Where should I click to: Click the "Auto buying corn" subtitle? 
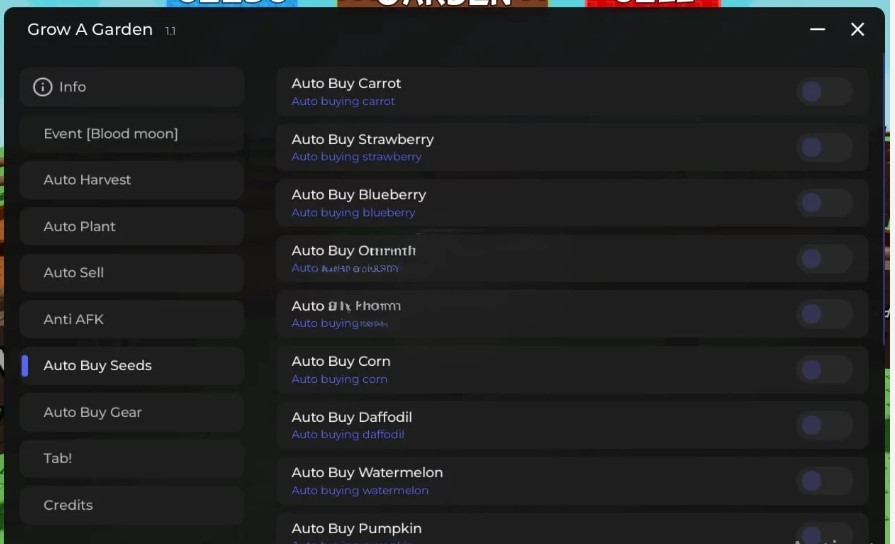point(339,379)
